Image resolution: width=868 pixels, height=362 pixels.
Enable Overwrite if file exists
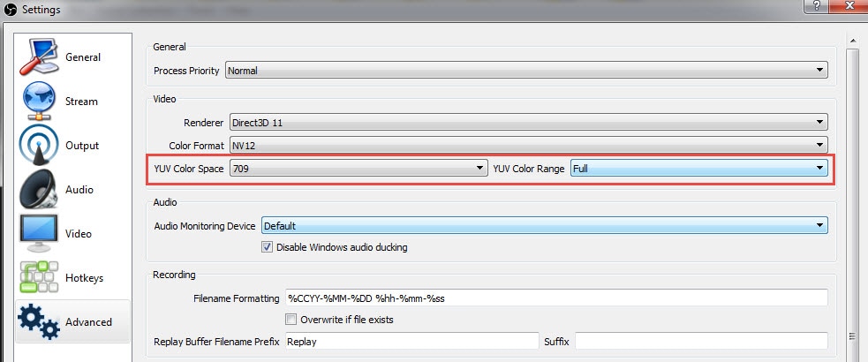coord(291,319)
